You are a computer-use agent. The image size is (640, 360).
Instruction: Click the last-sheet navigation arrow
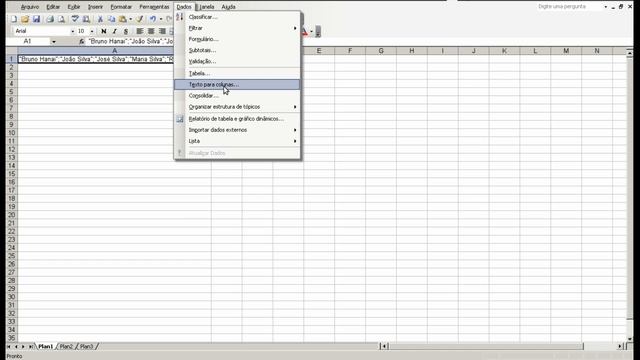pyautogui.click(x=31, y=347)
